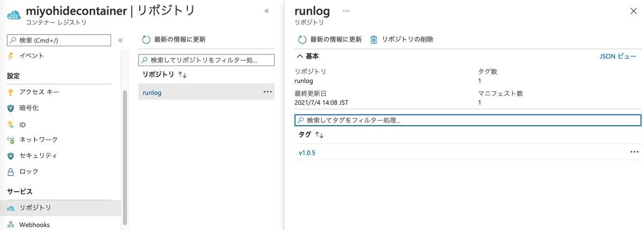Click the refresh icon in the runlog toolbar
Viewport: 644px width, 230px height.
pos(302,39)
